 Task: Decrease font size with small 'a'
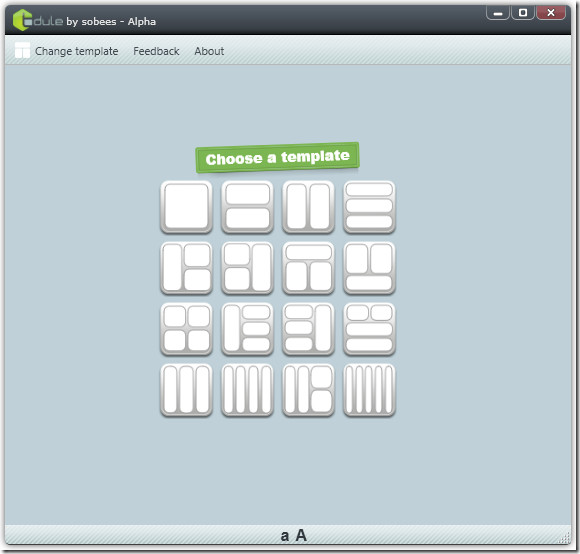pyautogui.click(x=284, y=536)
